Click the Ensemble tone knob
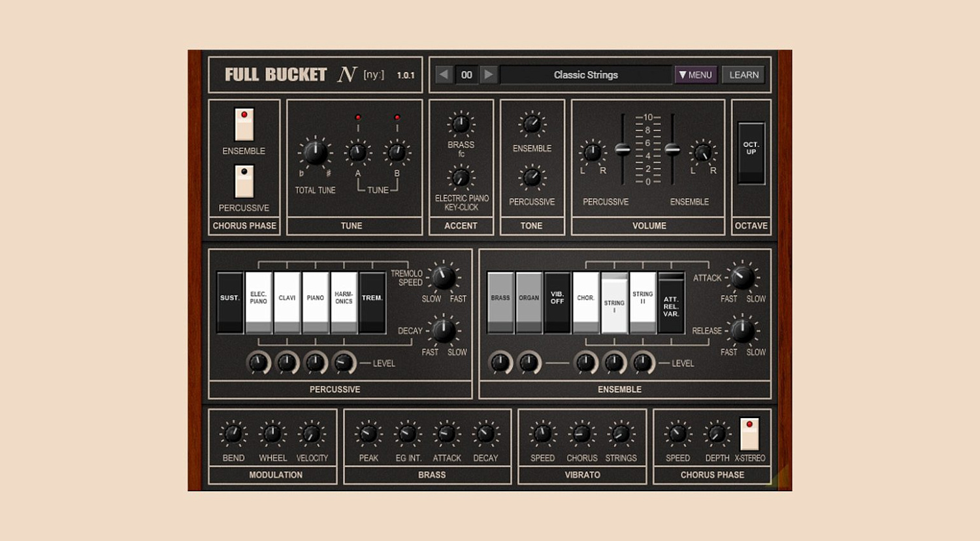Image resolution: width=980 pixels, height=541 pixels. pos(532,124)
